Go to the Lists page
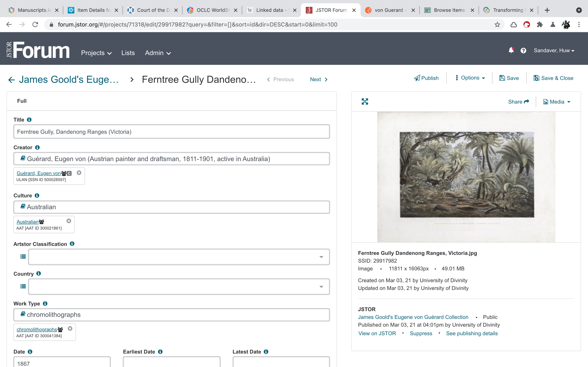 pyautogui.click(x=128, y=53)
